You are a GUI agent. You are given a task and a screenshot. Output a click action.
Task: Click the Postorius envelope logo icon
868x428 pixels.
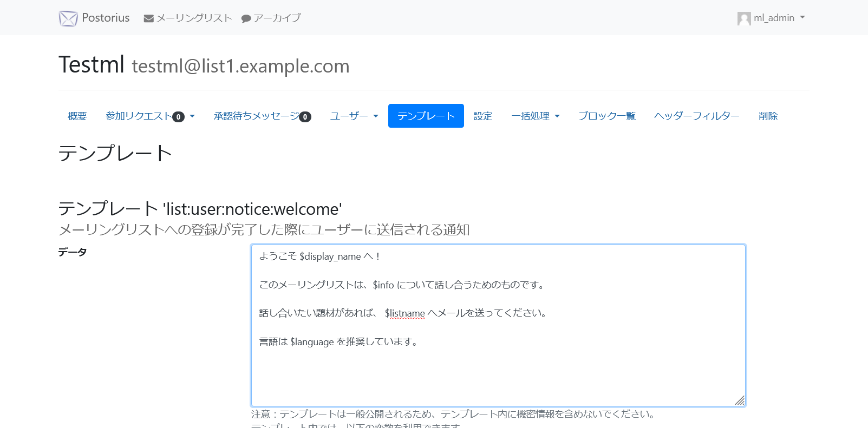[68, 18]
